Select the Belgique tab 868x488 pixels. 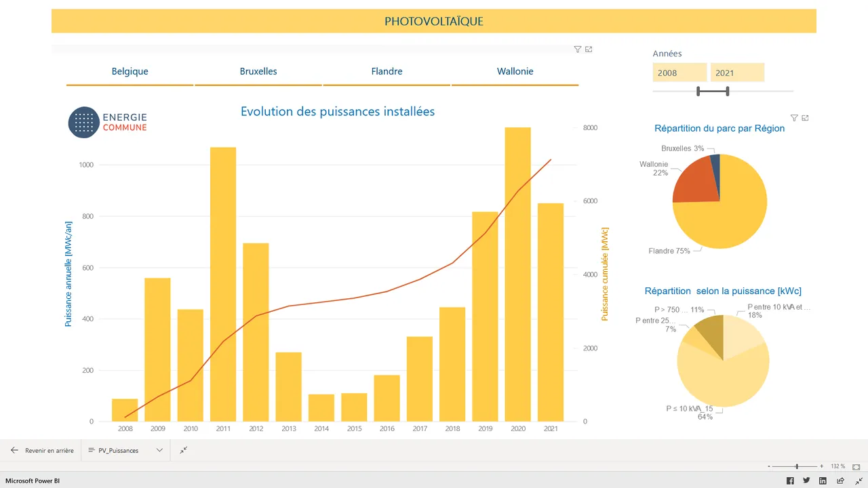tap(130, 71)
